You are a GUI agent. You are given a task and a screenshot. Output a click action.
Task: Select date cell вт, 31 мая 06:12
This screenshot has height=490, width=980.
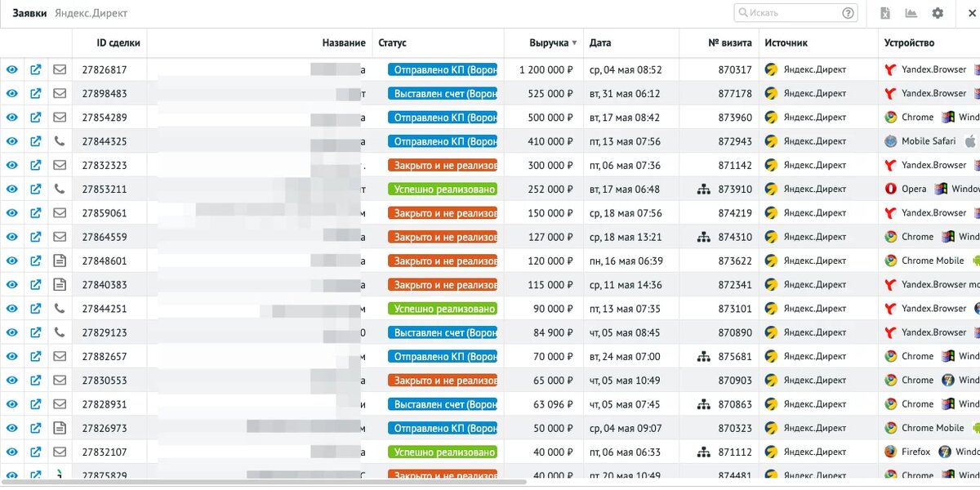click(x=625, y=94)
